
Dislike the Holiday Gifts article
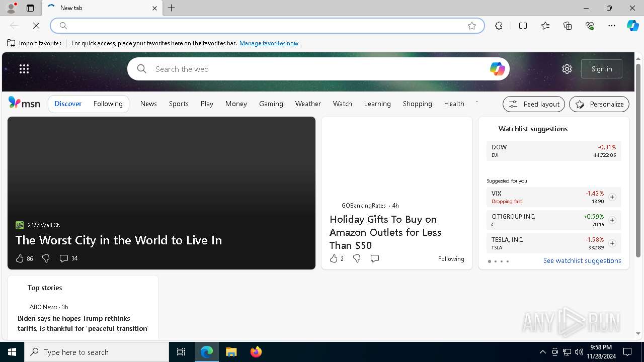pos(357,258)
